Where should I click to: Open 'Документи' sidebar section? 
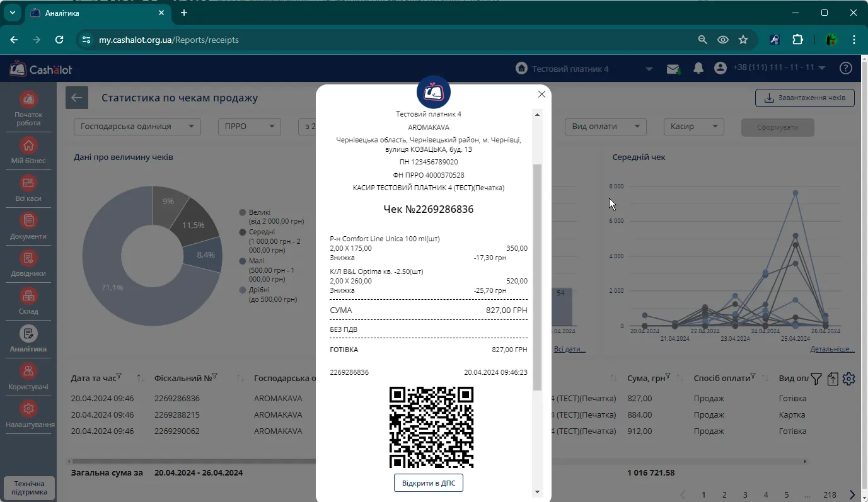click(x=28, y=227)
